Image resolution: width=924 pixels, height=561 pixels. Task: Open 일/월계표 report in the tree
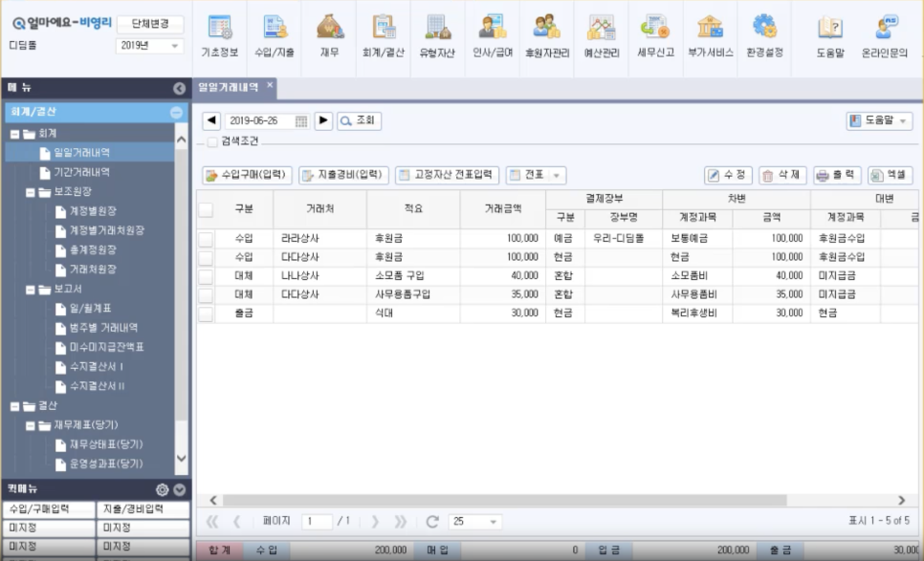click(90, 309)
